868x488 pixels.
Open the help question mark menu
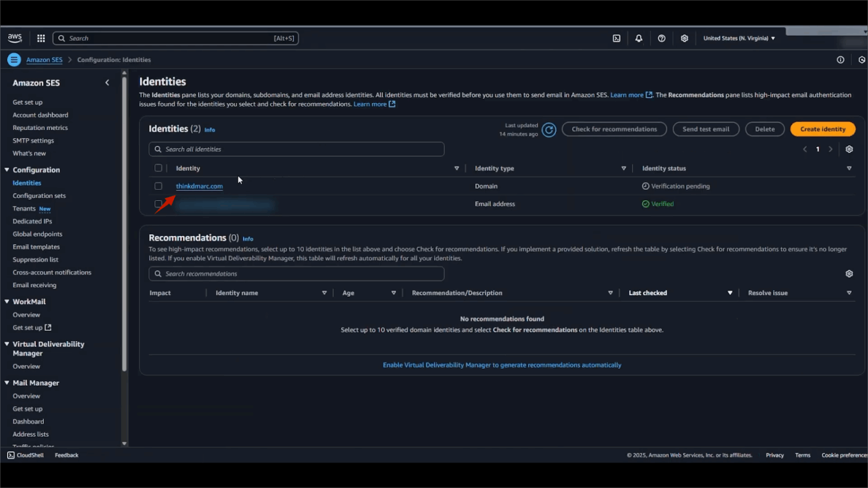pyautogui.click(x=661, y=38)
